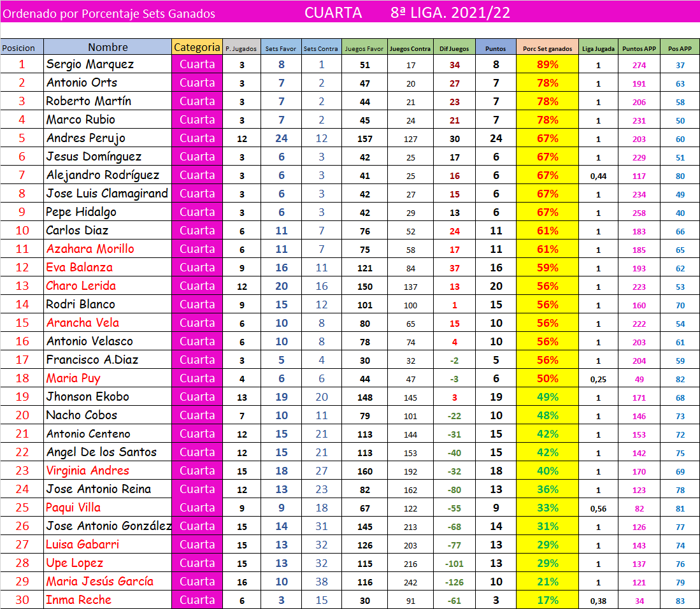Select the name Sergio Marquez

[x=90, y=64]
